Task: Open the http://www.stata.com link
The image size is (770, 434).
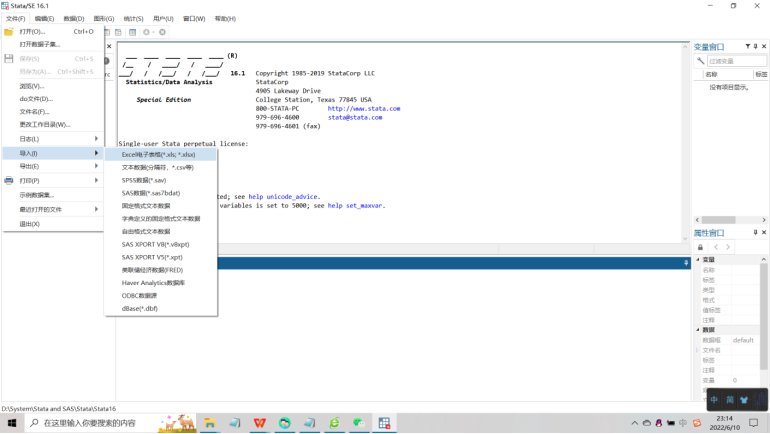Action: point(364,108)
